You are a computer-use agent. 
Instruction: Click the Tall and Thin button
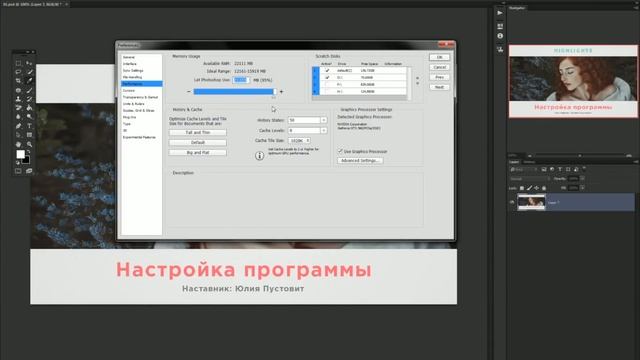[x=198, y=133]
